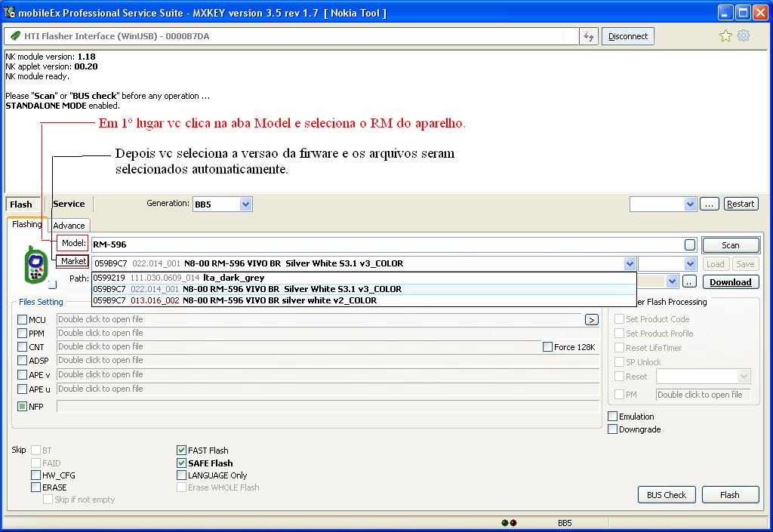Enable the Emulation checkbox
The height and width of the screenshot is (532, 773).
pos(613,417)
